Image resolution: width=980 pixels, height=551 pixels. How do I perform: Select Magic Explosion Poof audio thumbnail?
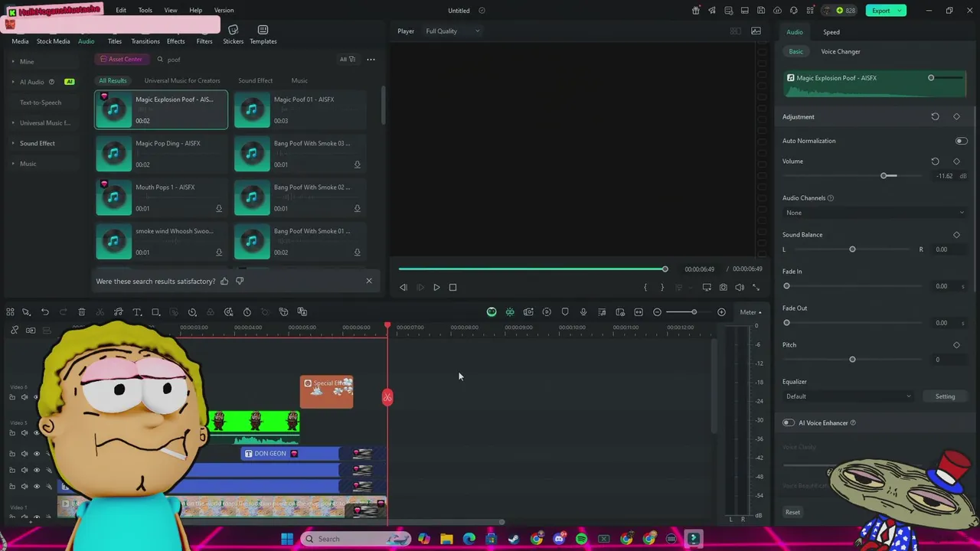(113, 109)
